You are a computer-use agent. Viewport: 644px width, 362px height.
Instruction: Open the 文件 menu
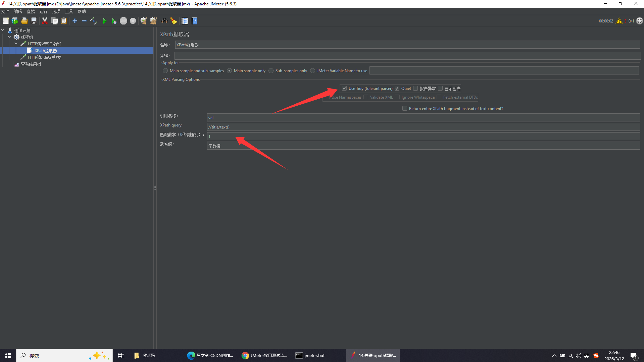(5, 11)
